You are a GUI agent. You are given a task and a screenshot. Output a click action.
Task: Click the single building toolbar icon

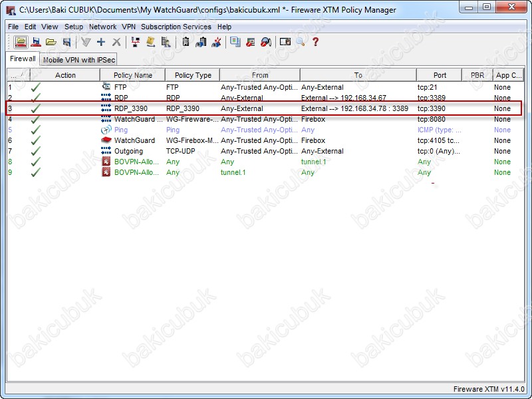186,42
